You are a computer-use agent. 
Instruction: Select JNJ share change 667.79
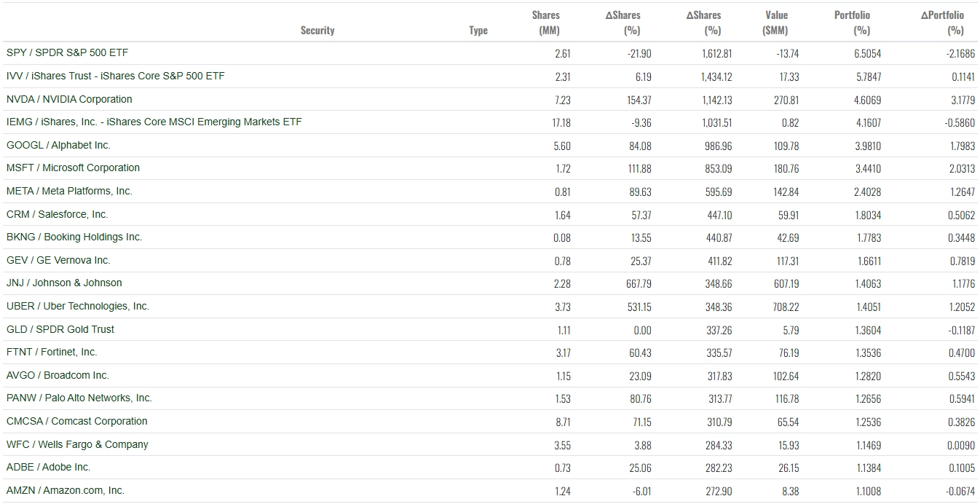[x=639, y=284]
